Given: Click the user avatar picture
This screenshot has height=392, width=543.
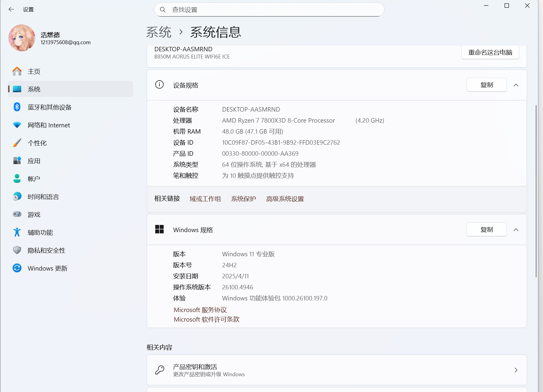Looking at the screenshot, I should coord(22,38).
